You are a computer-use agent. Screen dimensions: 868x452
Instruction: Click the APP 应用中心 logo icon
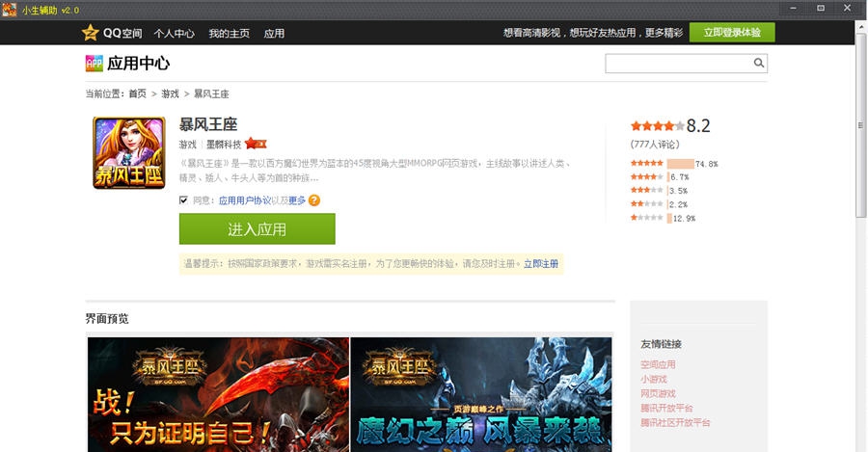[95, 63]
